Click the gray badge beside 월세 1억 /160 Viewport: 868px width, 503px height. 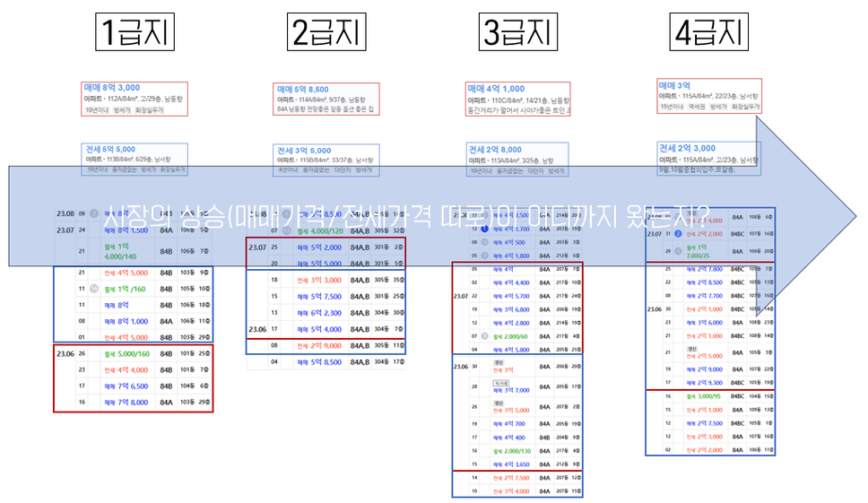(94, 289)
